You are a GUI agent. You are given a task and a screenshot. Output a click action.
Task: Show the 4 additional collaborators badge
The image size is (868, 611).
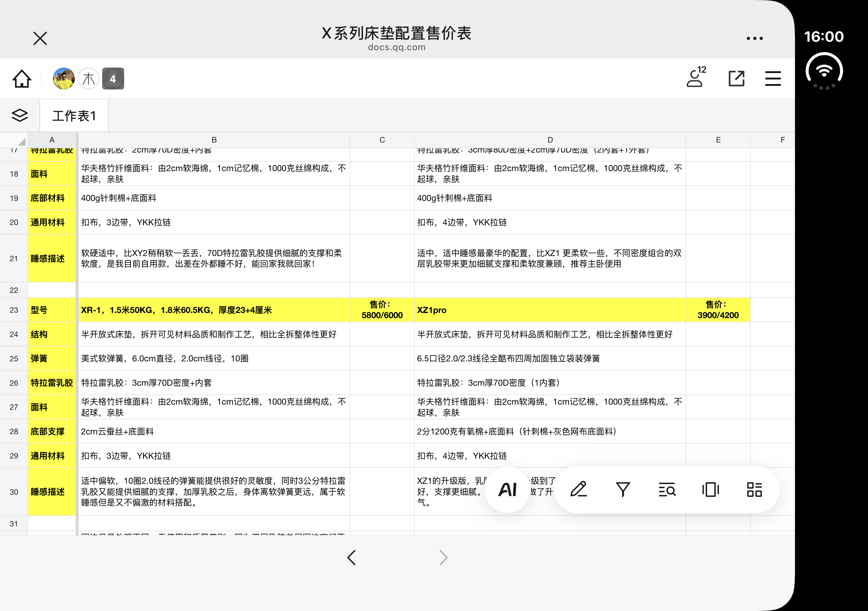113,79
